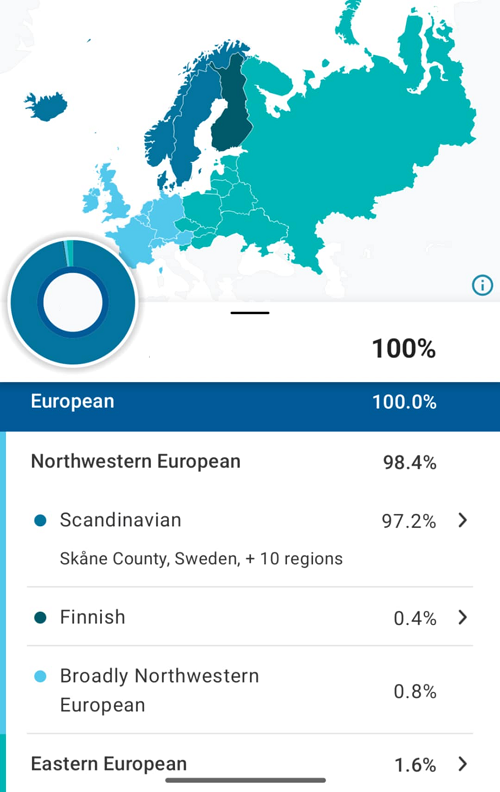Grab the bottom sheet drag handle
This screenshot has height=792, width=500.
pos(250,313)
